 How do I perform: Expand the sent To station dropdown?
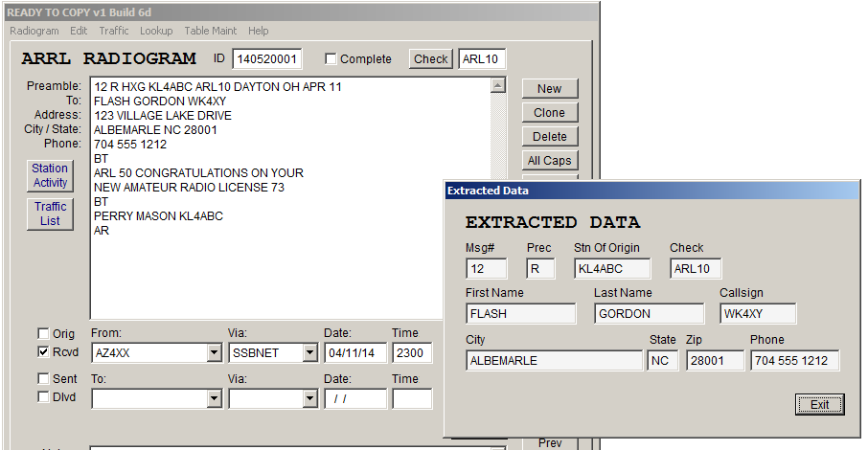(x=215, y=398)
